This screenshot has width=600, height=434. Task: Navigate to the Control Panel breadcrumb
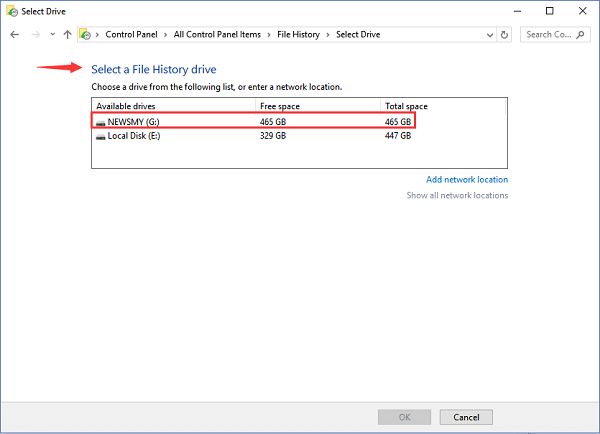click(131, 34)
